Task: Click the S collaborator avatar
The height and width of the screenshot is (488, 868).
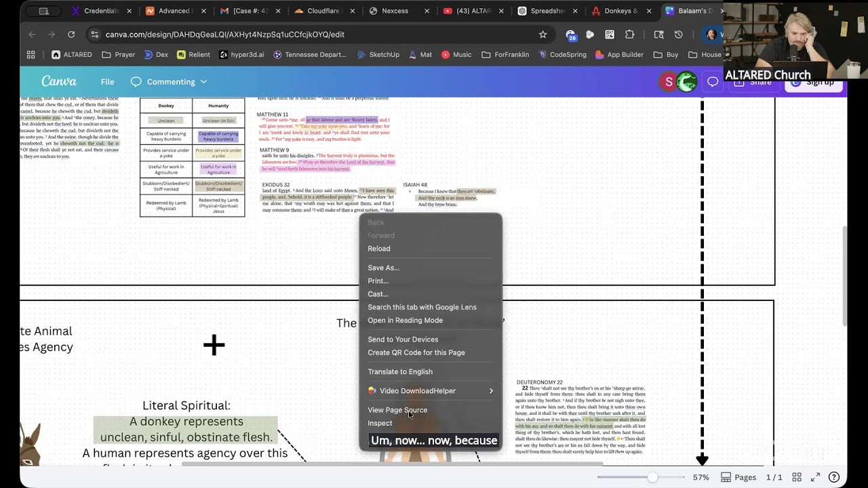Action: 669,82
